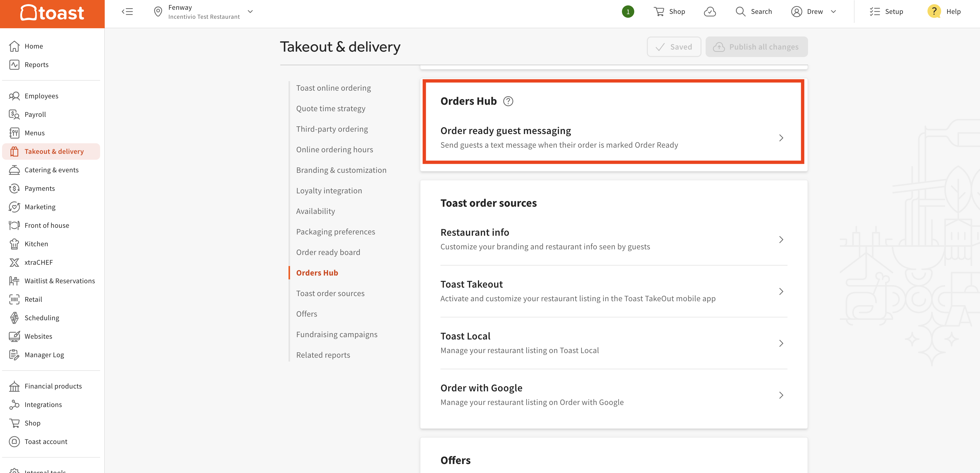Open Shop in the left sidebar
980x473 pixels.
(x=51, y=423)
